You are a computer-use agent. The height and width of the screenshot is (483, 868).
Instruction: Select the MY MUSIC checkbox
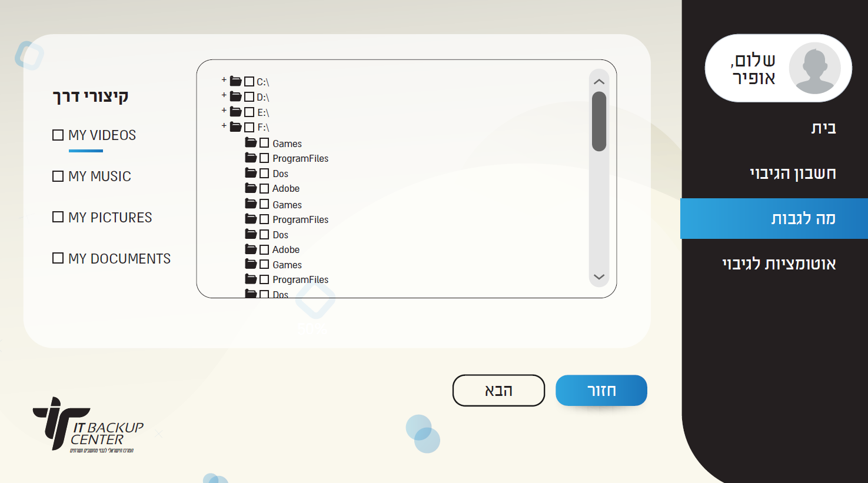pyautogui.click(x=58, y=176)
